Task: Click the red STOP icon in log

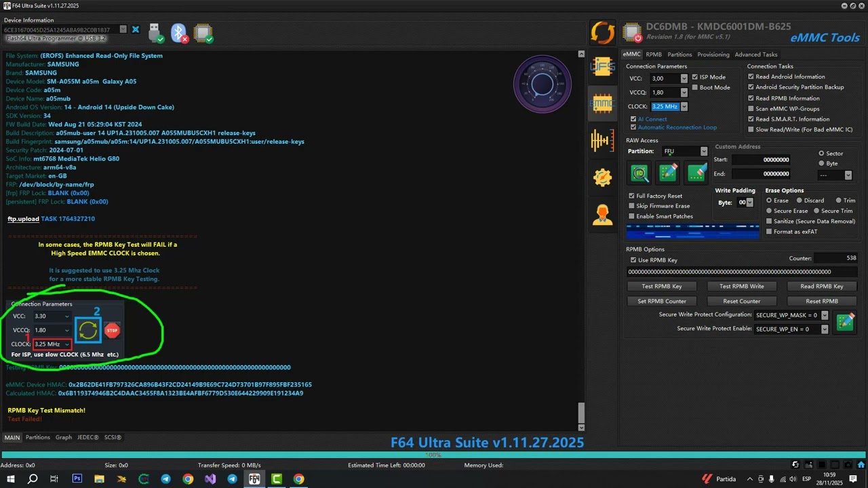Action: point(113,331)
